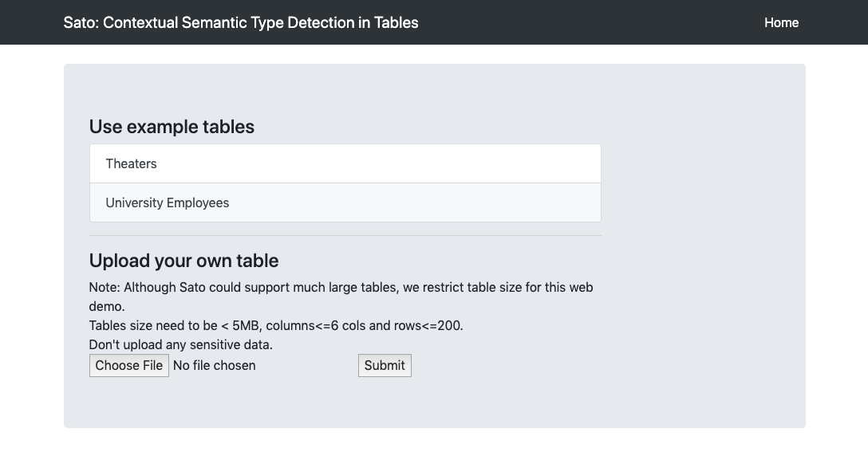Image resolution: width=868 pixels, height=456 pixels.
Task: Click the 'columns<=6 cols' limit text
Action: [x=316, y=325]
